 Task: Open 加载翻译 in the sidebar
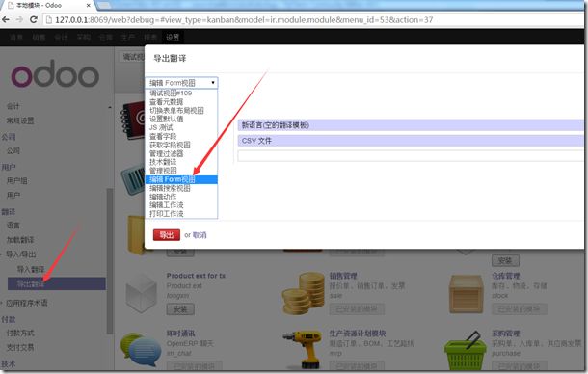tap(20, 240)
